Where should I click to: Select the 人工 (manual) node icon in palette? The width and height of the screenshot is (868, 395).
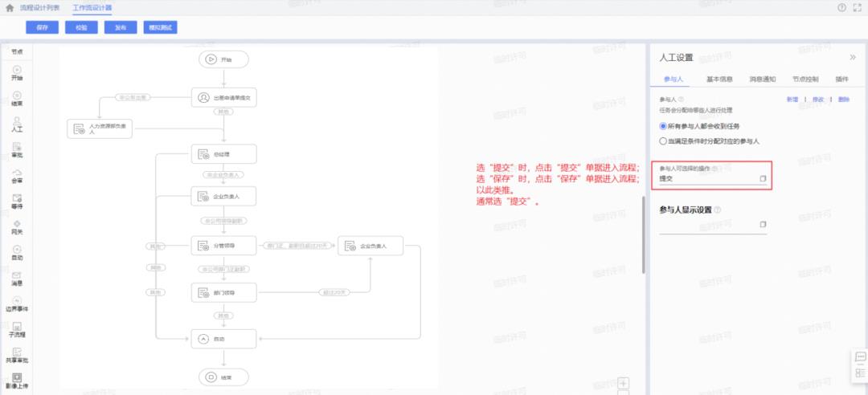17,121
